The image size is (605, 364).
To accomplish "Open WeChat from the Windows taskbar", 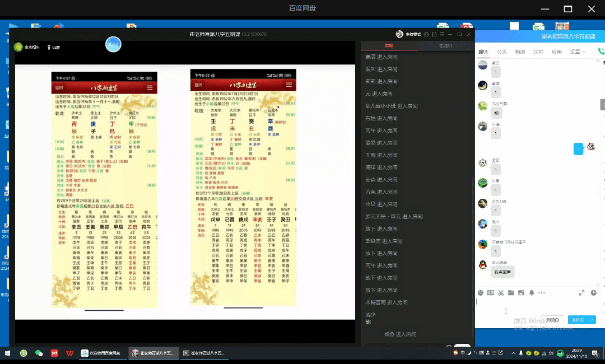I will pyautogui.click(x=39, y=353).
